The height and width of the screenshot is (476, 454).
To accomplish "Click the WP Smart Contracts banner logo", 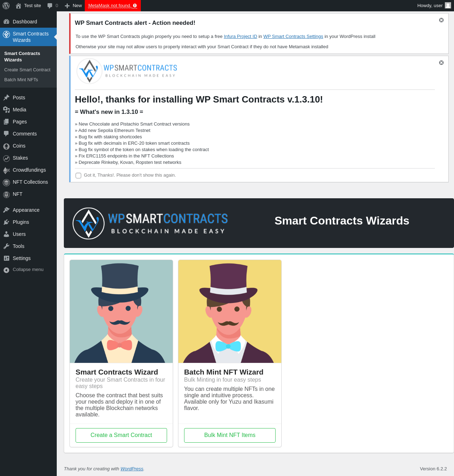I will (x=150, y=223).
